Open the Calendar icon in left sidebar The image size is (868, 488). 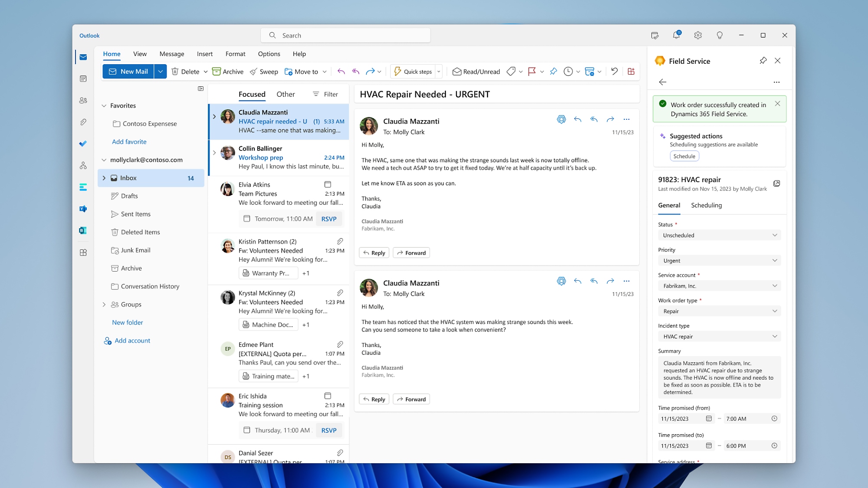point(83,79)
